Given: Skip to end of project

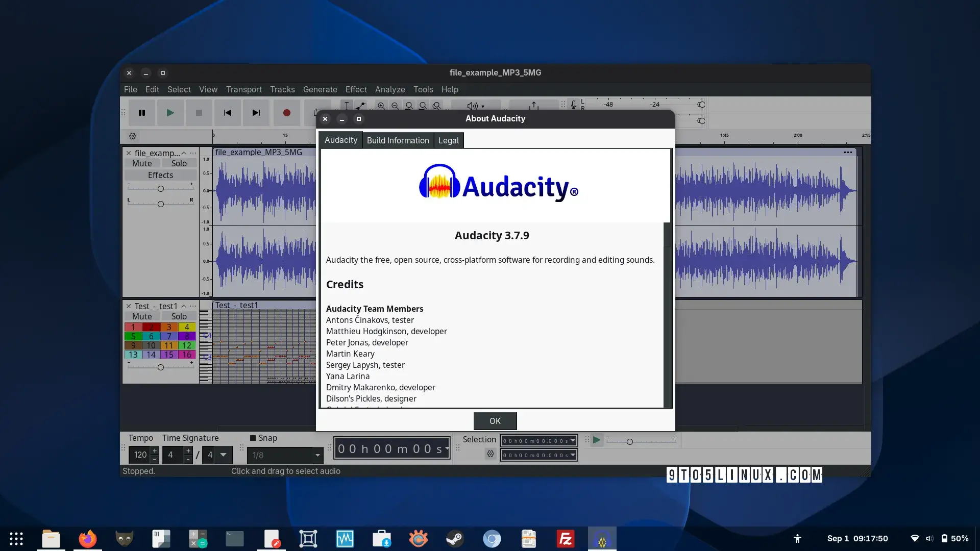Looking at the screenshot, I should [x=256, y=113].
